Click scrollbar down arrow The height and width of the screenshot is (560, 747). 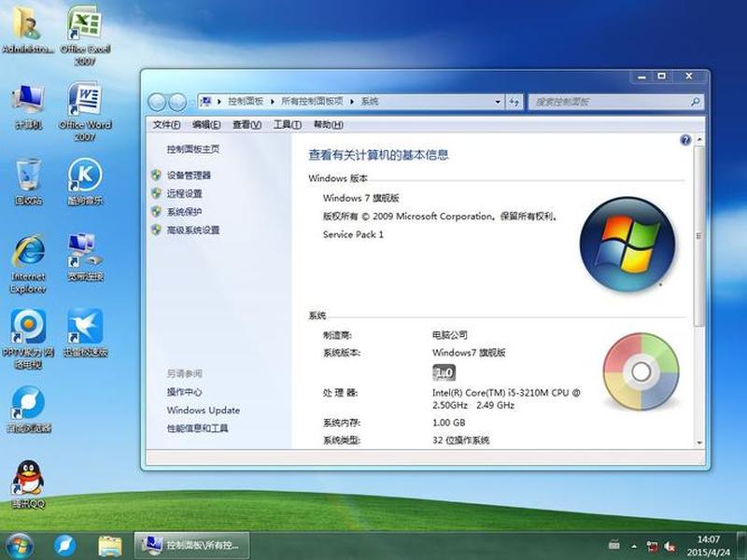coord(699,442)
